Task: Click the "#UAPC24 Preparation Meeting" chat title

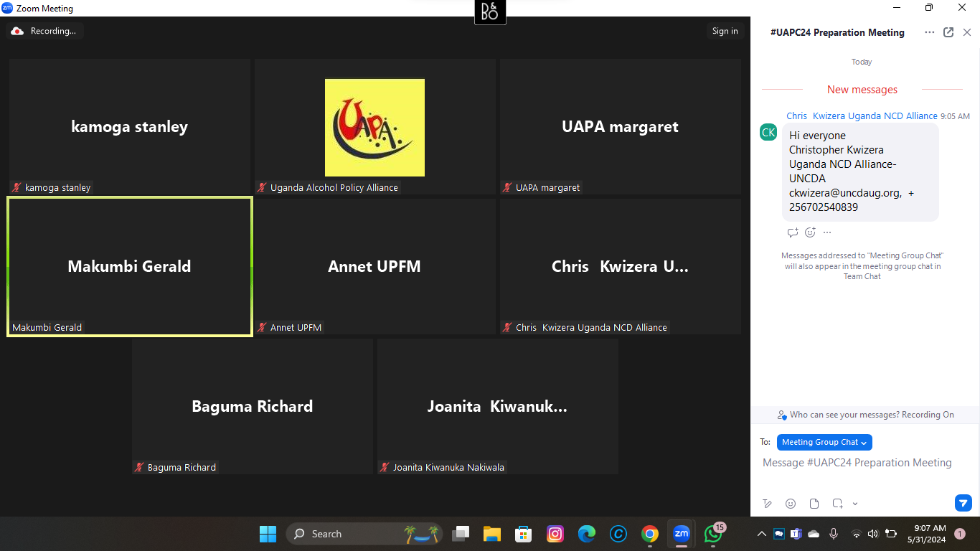Action: [x=837, y=32]
